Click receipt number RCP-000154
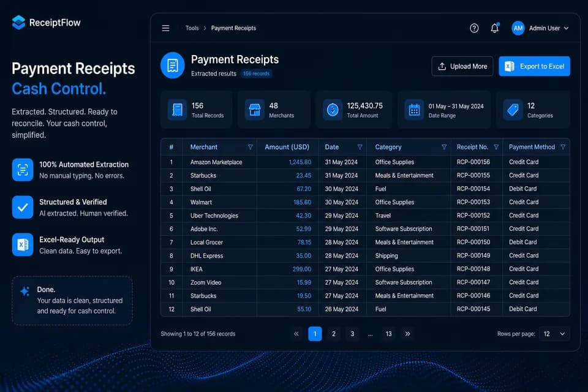The height and width of the screenshot is (392, 588). coord(473,189)
